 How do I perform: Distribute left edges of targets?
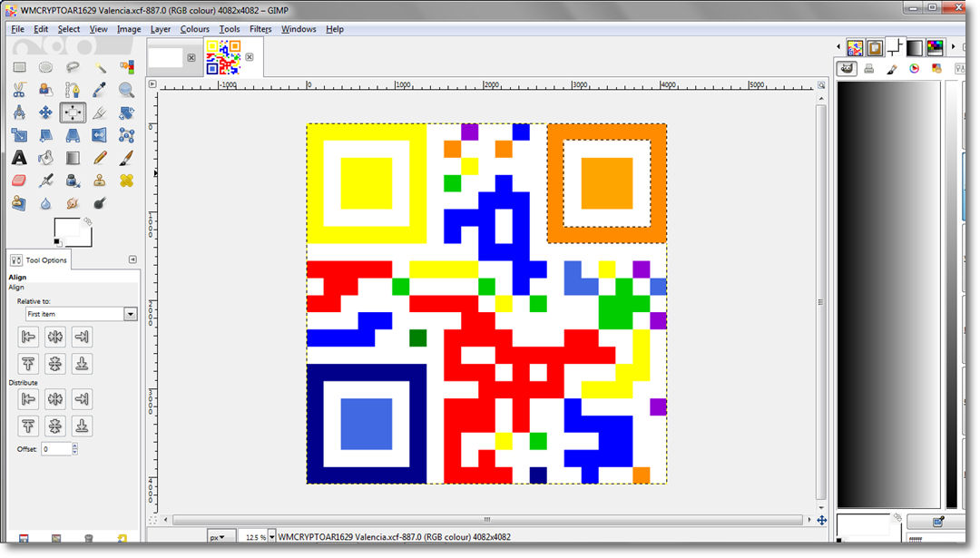tap(28, 399)
